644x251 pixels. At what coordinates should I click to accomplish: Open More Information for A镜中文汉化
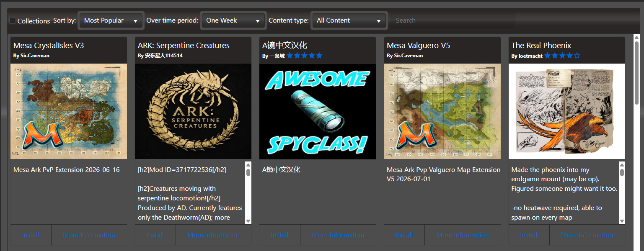click(338, 235)
